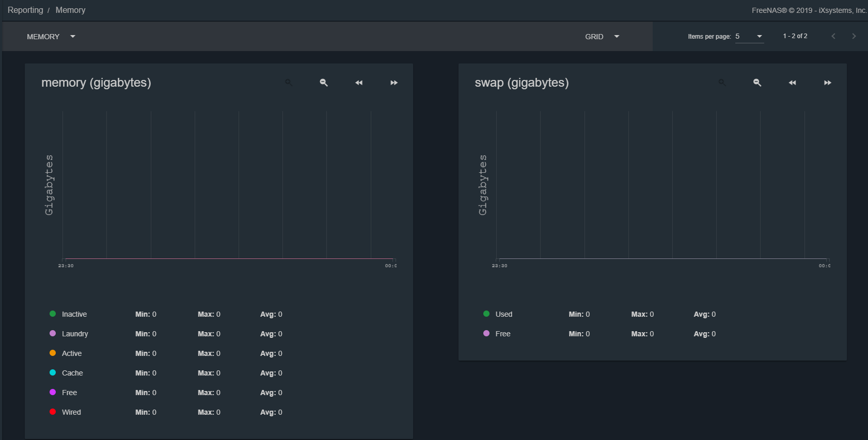Zoom out the swap graph

tap(757, 83)
